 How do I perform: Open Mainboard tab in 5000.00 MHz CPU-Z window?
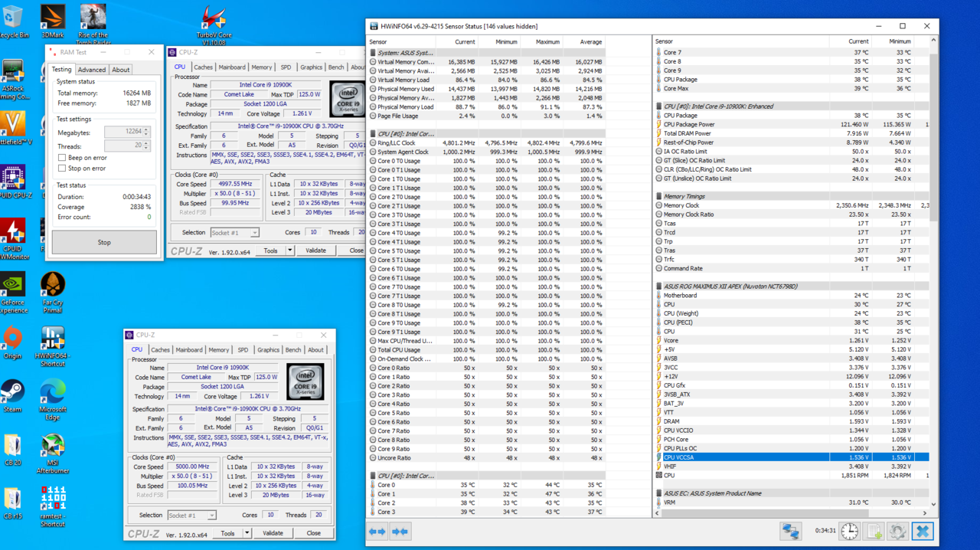click(x=189, y=350)
